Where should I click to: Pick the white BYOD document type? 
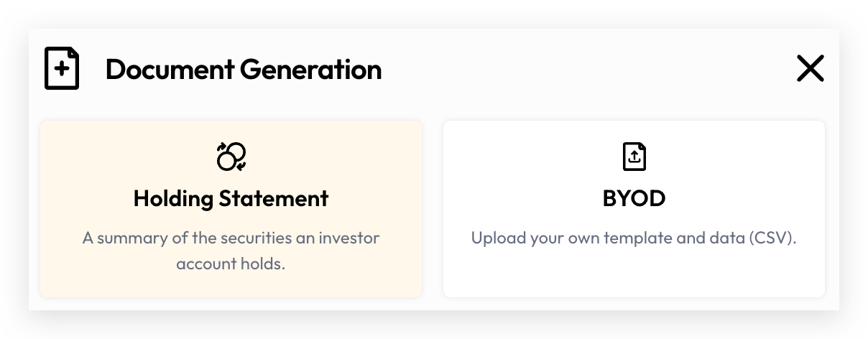(634, 208)
